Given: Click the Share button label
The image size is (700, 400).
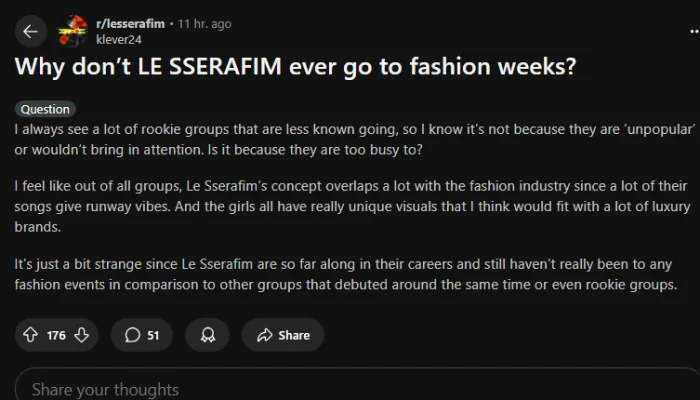Looking at the screenshot, I should 293,335.
